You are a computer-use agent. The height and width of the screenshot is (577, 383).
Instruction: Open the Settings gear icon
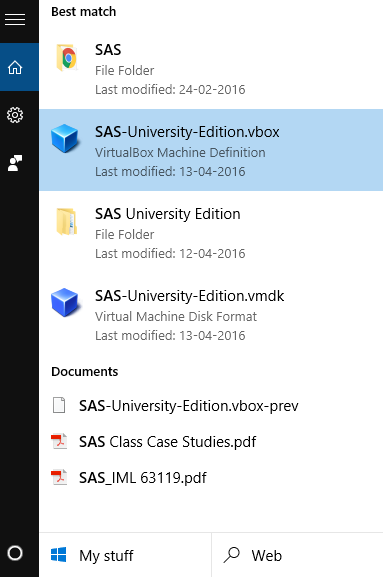(15, 115)
